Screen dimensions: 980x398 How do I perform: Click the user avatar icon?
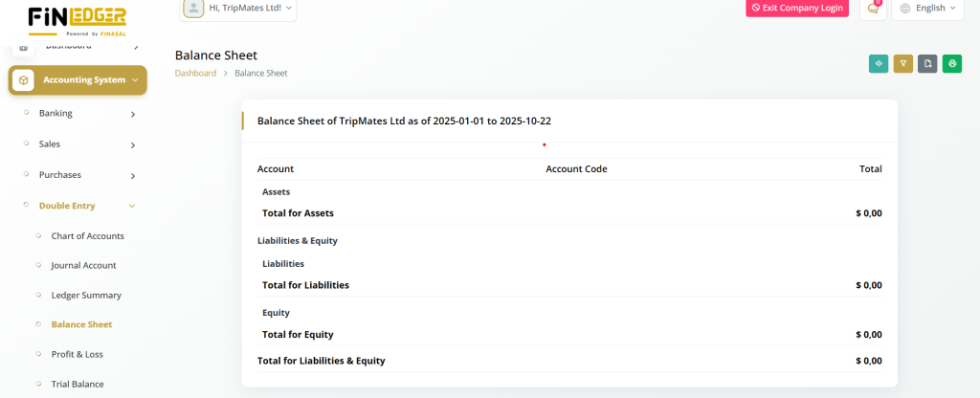(193, 9)
